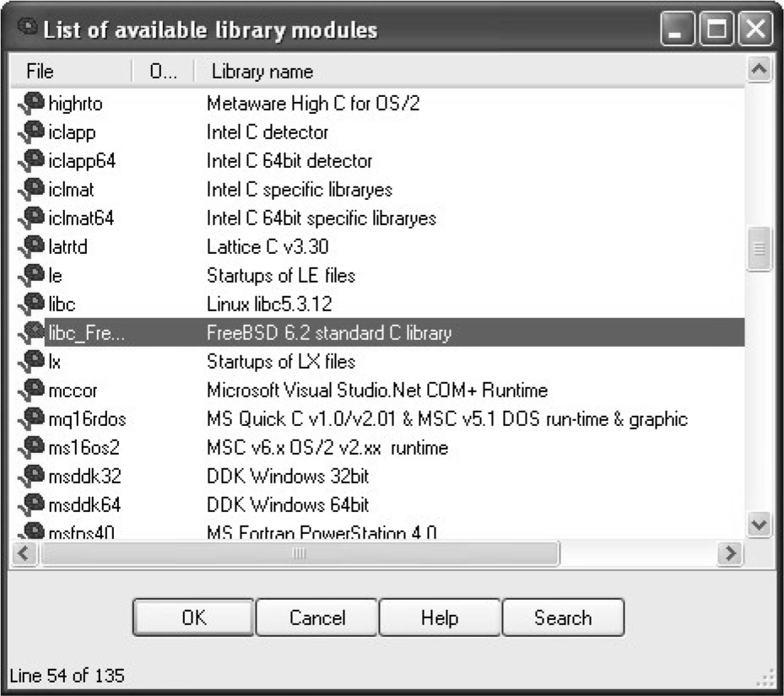Click the highrto file name

pyautogui.click(x=75, y=104)
